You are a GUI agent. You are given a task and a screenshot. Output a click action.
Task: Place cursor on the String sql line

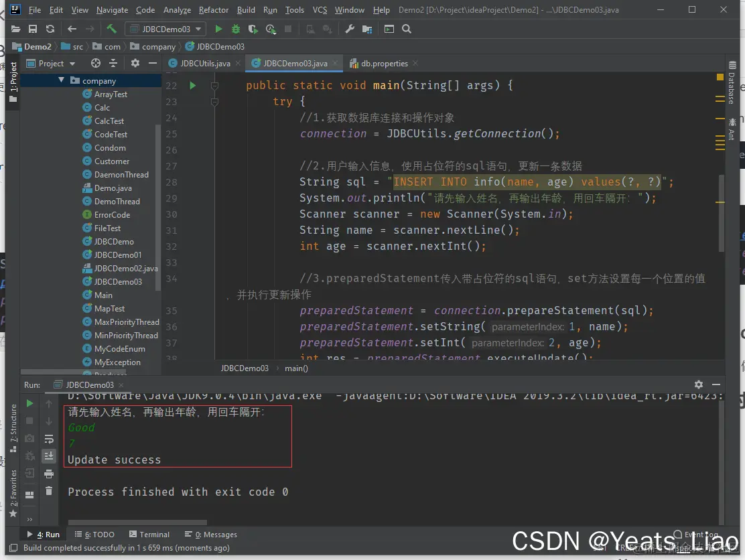(486, 182)
